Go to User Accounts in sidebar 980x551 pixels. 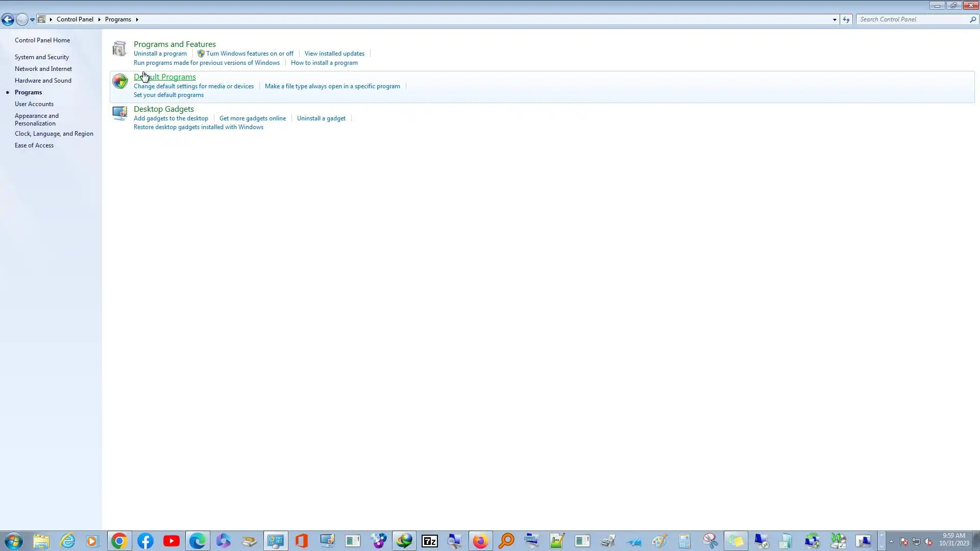pyautogui.click(x=34, y=104)
